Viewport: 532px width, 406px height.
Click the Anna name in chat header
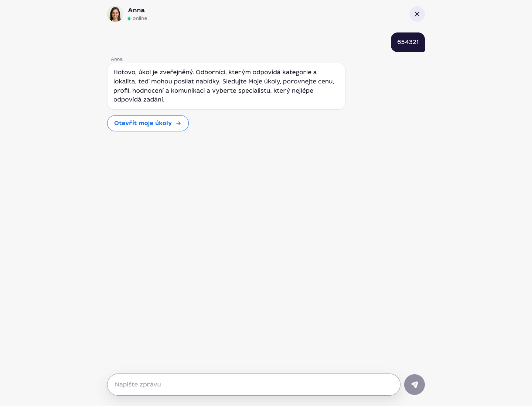[136, 10]
